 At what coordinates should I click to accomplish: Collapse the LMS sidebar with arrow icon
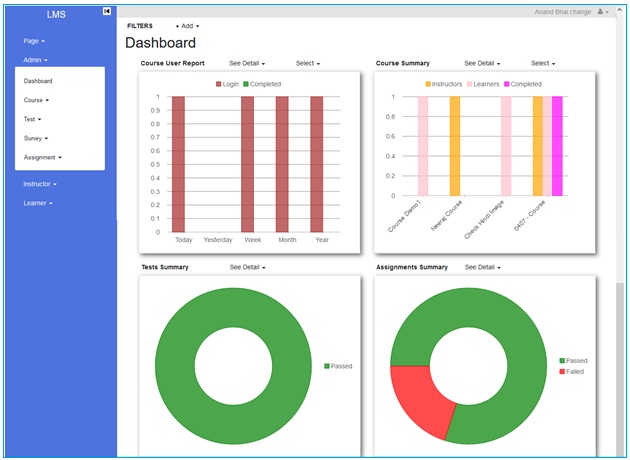click(107, 11)
